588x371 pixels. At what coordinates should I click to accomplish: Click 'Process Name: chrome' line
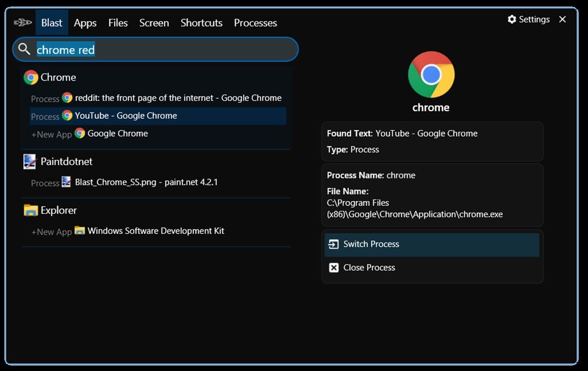click(371, 175)
